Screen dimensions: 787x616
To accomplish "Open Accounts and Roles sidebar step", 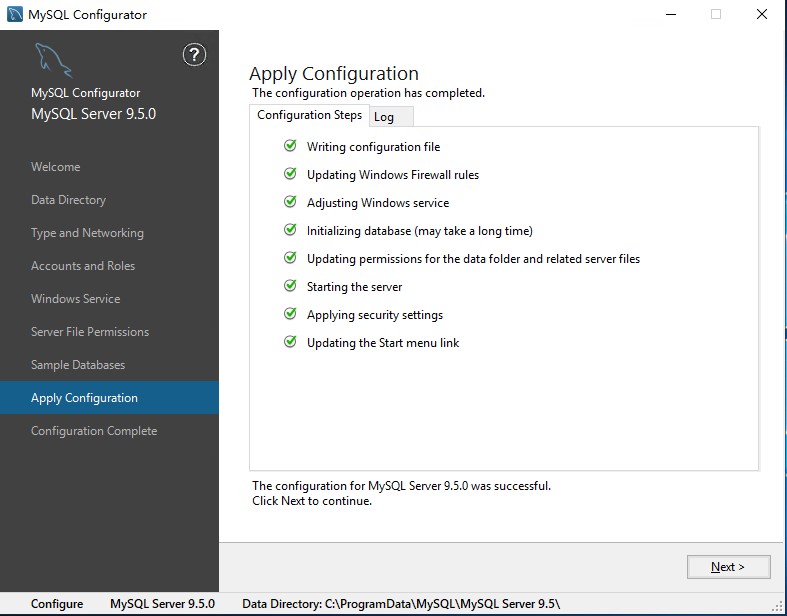I will (83, 266).
